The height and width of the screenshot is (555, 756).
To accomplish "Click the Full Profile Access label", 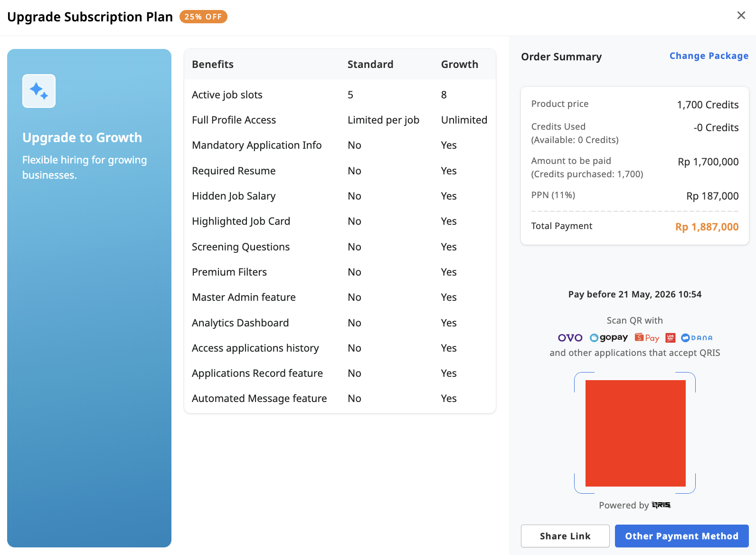I will click(x=234, y=120).
